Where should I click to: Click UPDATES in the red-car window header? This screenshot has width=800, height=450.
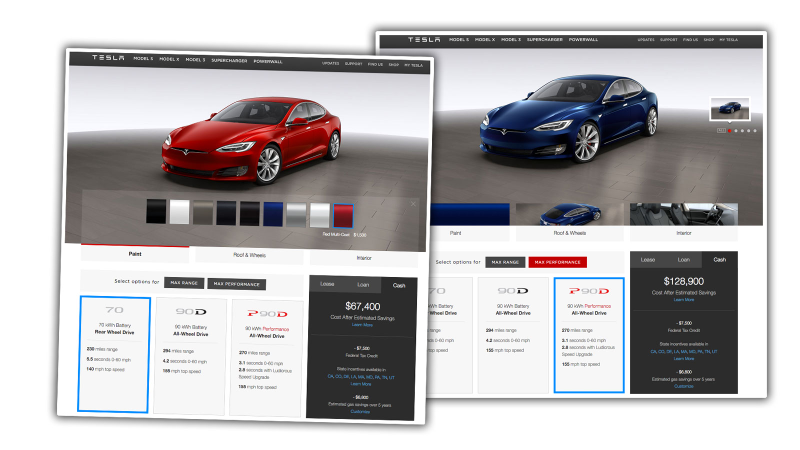tap(331, 63)
